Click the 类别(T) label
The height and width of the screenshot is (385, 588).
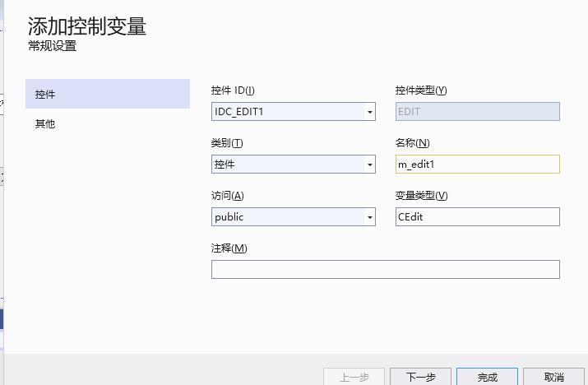click(227, 143)
